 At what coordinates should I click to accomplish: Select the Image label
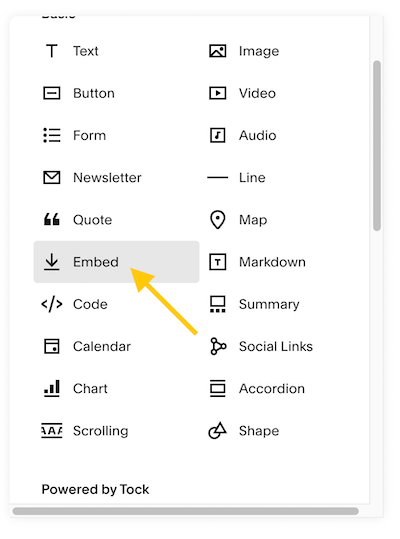pos(259,52)
